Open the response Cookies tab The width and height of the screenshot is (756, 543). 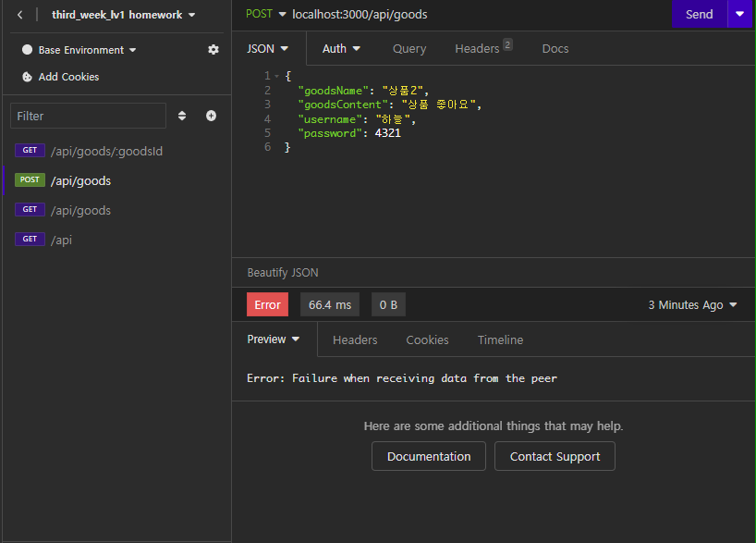(427, 339)
